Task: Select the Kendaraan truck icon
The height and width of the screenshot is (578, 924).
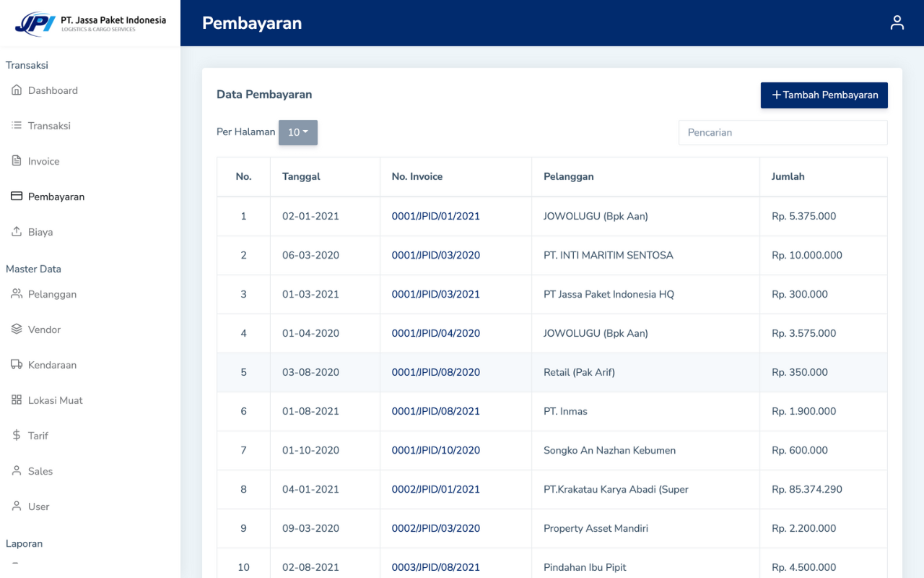Action: [x=15, y=364]
